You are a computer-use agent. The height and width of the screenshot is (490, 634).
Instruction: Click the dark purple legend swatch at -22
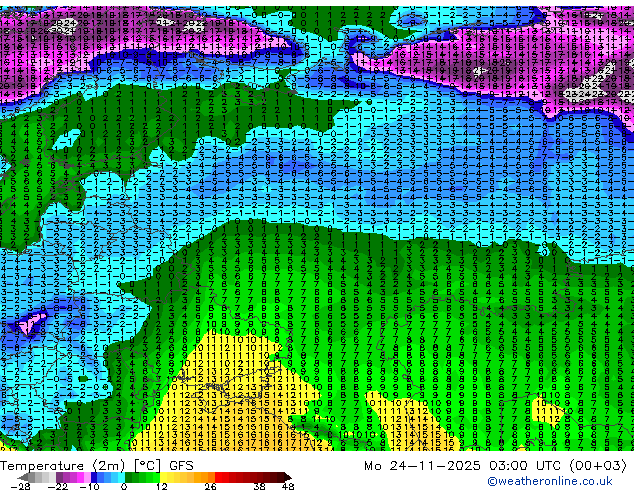pyautogui.click(x=59, y=477)
